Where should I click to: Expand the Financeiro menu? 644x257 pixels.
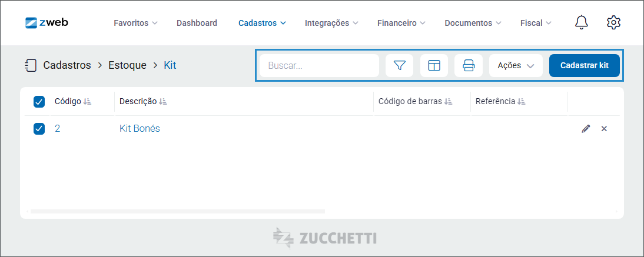[x=401, y=23]
